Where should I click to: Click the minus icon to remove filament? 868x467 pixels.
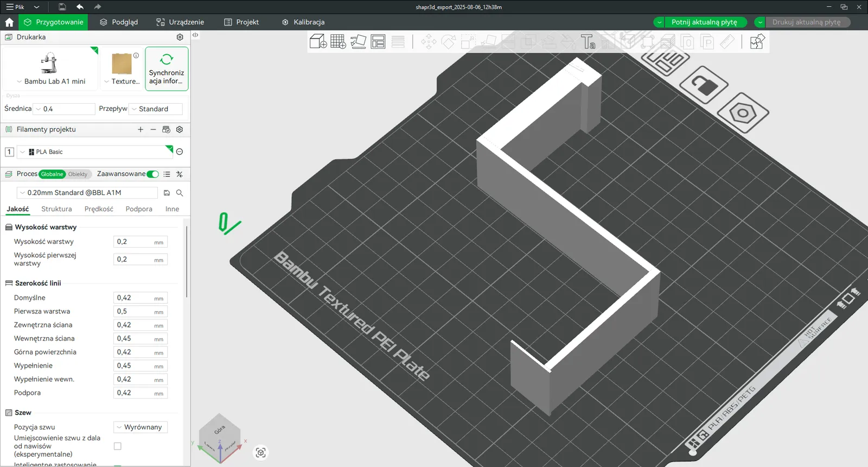[x=153, y=129]
